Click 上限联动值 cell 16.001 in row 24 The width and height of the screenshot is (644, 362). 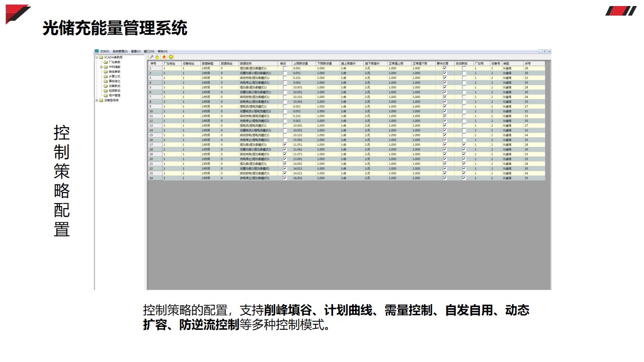point(304,178)
